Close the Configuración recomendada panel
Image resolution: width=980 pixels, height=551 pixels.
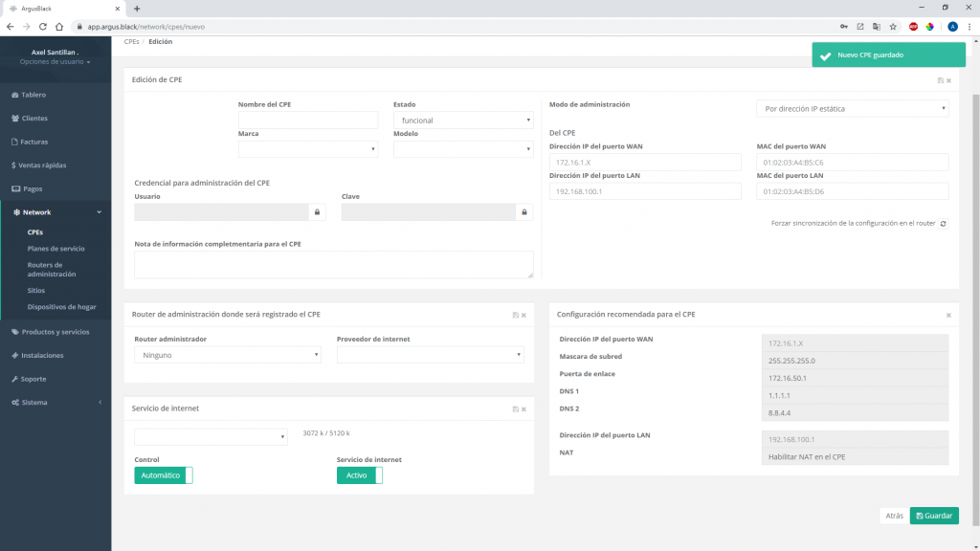click(x=948, y=315)
